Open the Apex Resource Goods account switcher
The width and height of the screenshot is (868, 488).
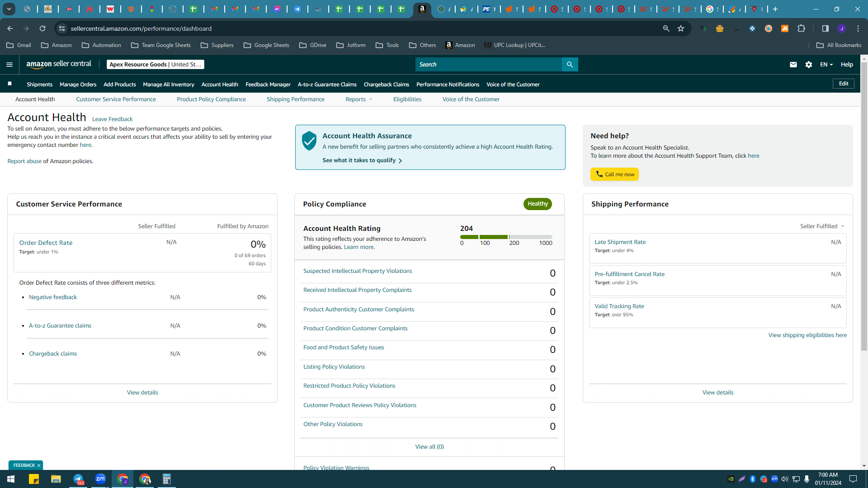156,65
